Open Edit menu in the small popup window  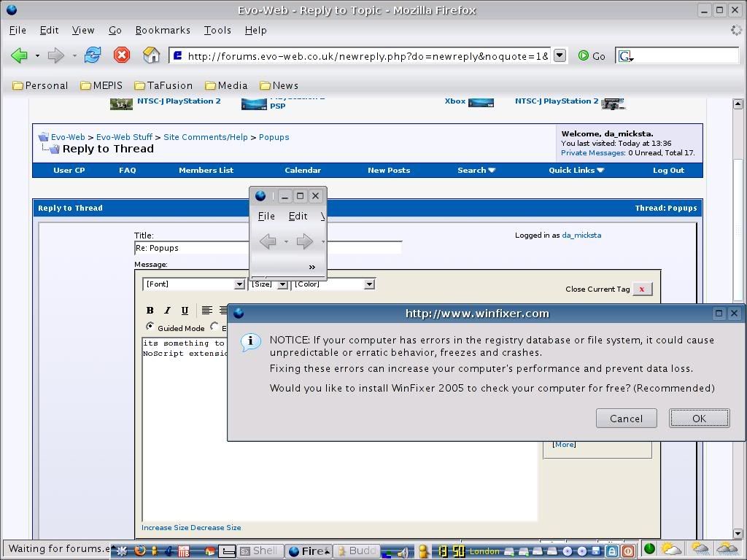point(298,216)
